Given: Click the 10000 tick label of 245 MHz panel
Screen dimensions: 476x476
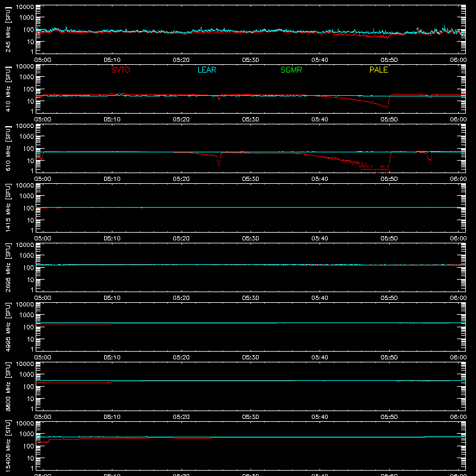Looking at the screenshot, I should tap(25, 7).
